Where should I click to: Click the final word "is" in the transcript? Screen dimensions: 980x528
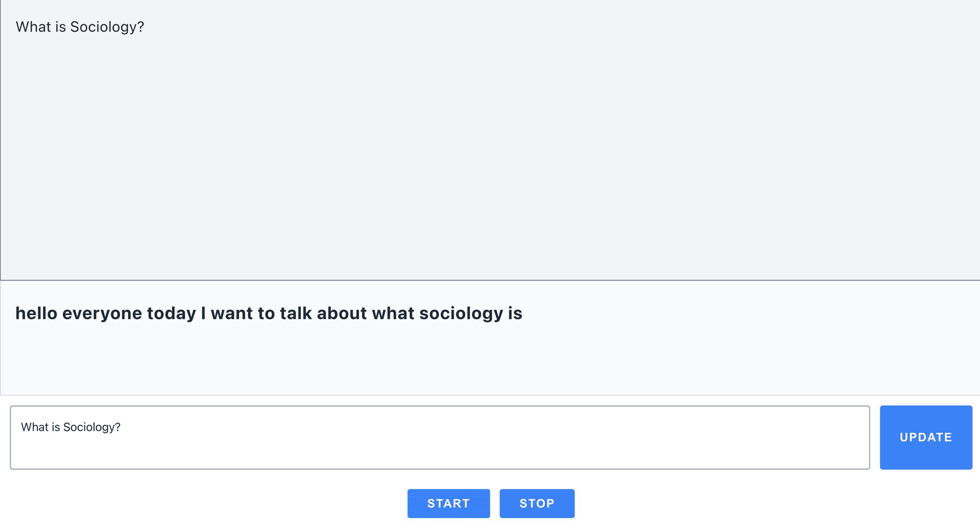(x=515, y=313)
